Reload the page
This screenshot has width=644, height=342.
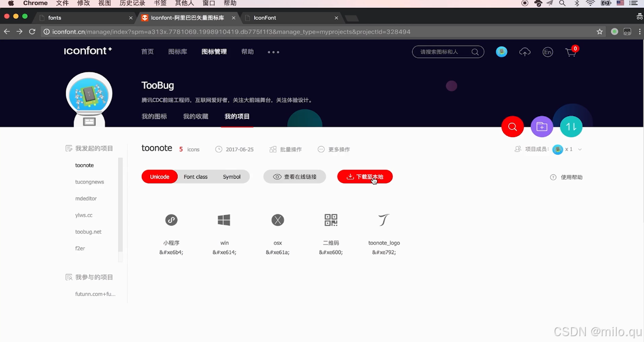[x=32, y=32]
